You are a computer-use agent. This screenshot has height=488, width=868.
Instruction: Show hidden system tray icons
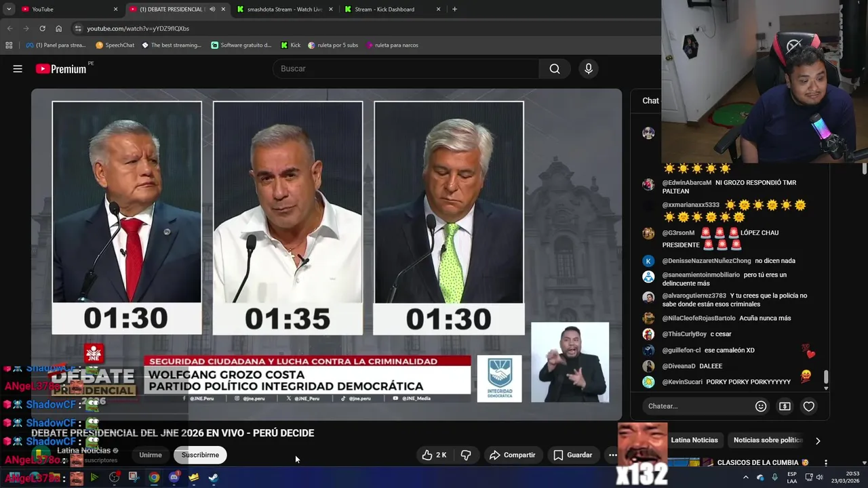click(745, 477)
